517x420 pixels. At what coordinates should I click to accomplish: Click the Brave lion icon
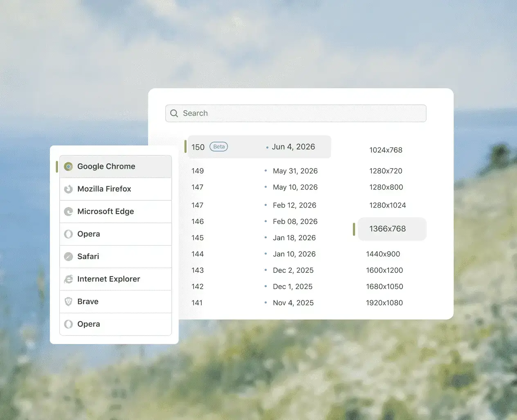(x=68, y=302)
